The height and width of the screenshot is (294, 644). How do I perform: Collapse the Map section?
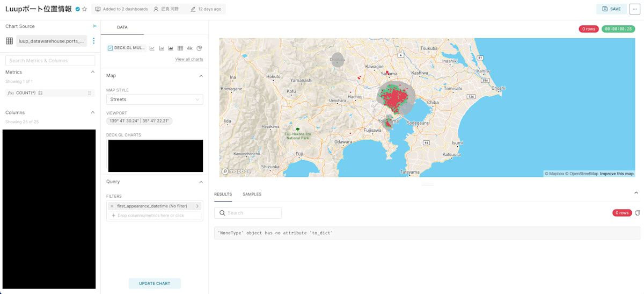click(201, 76)
